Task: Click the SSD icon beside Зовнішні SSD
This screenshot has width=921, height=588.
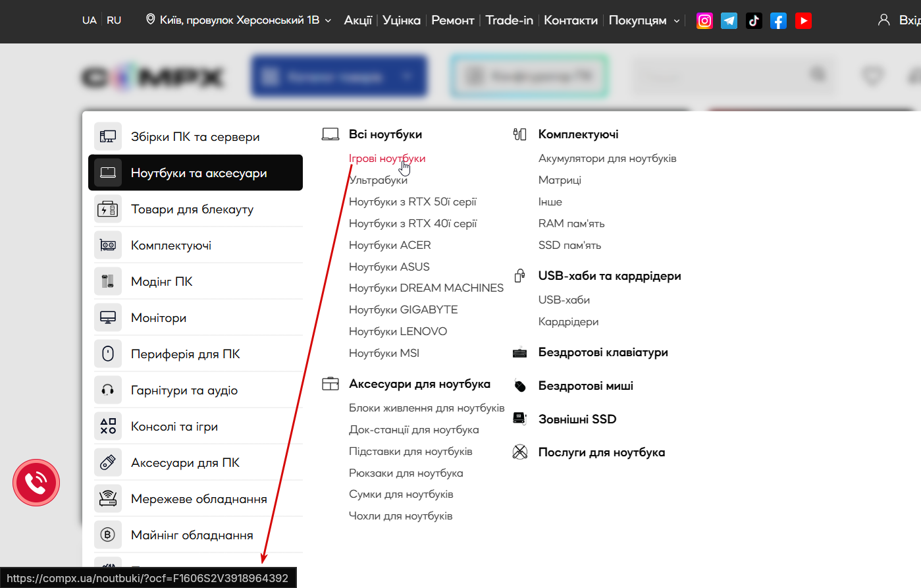Action: [x=520, y=419]
